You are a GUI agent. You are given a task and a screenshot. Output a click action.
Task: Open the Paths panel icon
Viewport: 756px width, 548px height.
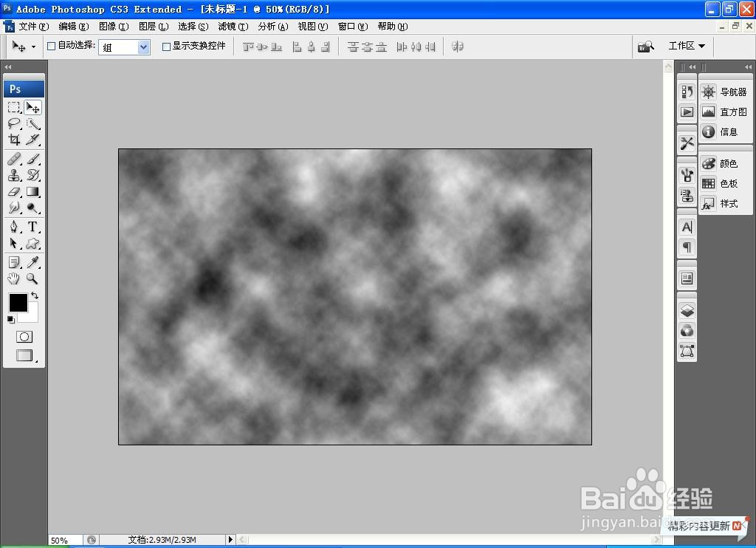[687, 350]
